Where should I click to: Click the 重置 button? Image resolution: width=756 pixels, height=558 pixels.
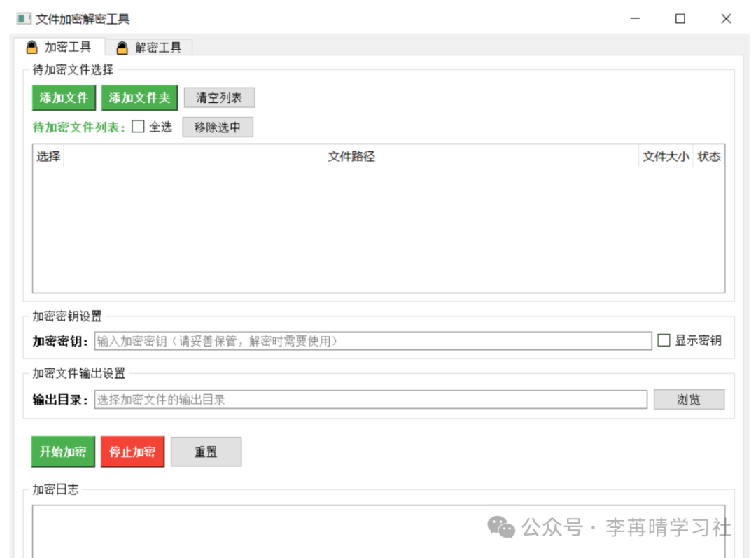pos(206,452)
